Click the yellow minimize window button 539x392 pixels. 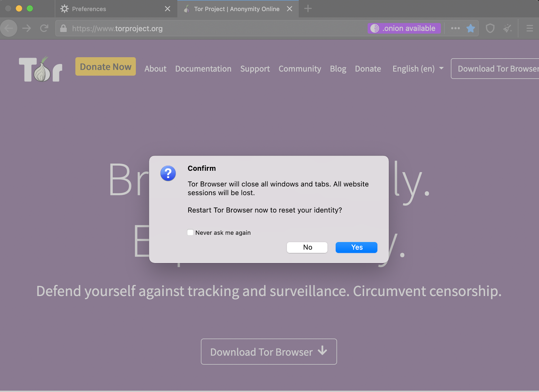[19, 8]
